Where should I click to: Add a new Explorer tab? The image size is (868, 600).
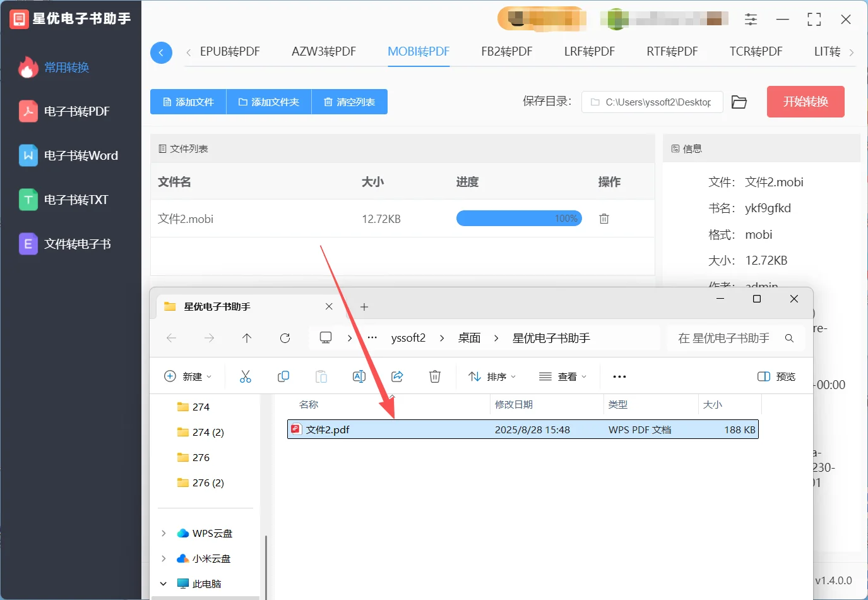point(364,307)
